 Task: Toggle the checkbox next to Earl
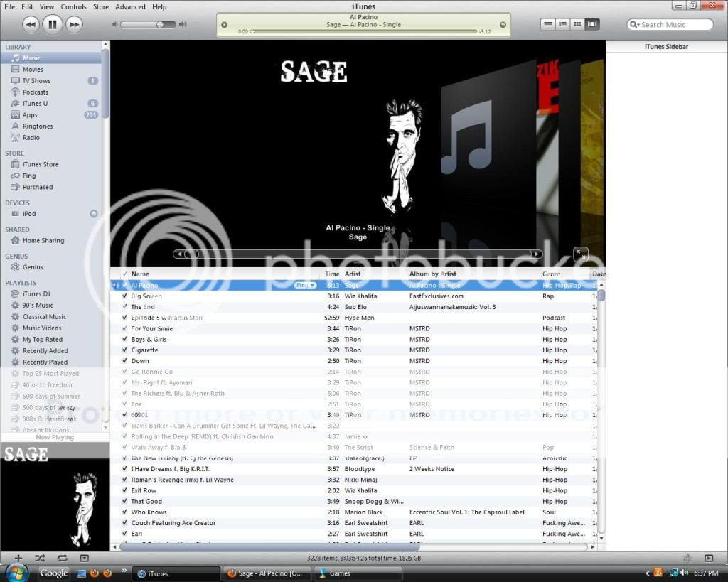point(126,533)
